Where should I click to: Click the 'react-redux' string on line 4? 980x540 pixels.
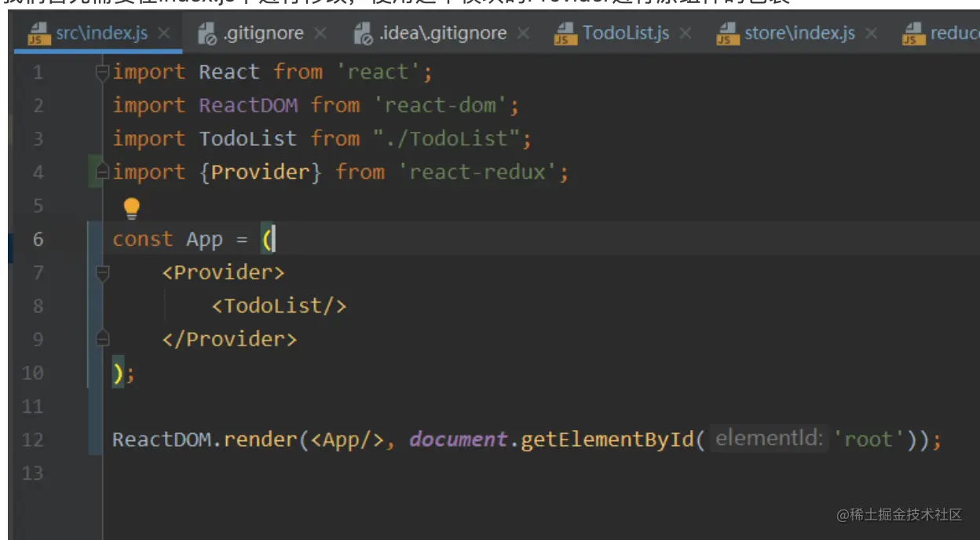point(477,172)
